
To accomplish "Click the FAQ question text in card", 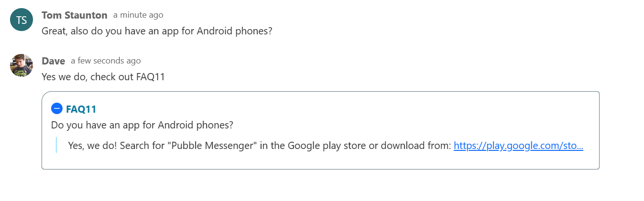I will click(142, 126).
